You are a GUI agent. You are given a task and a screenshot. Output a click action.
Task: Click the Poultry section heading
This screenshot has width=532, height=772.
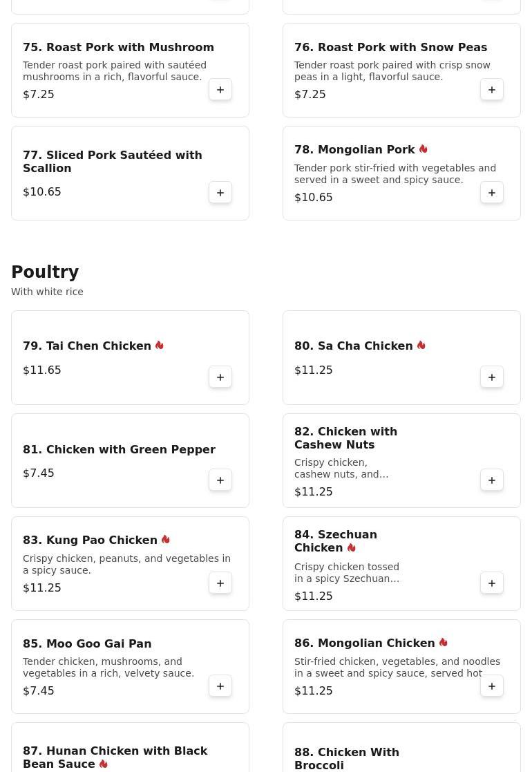point(45,272)
